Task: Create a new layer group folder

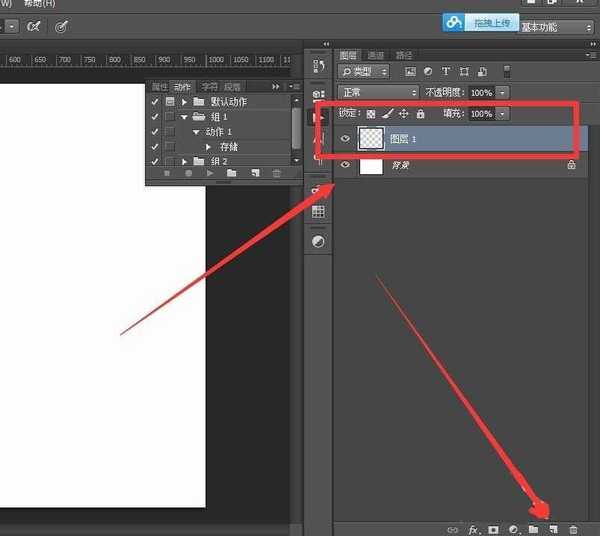Action: point(534,528)
